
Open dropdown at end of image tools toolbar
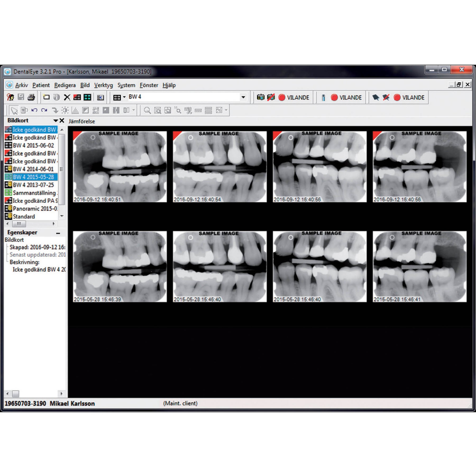[x=226, y=110]
